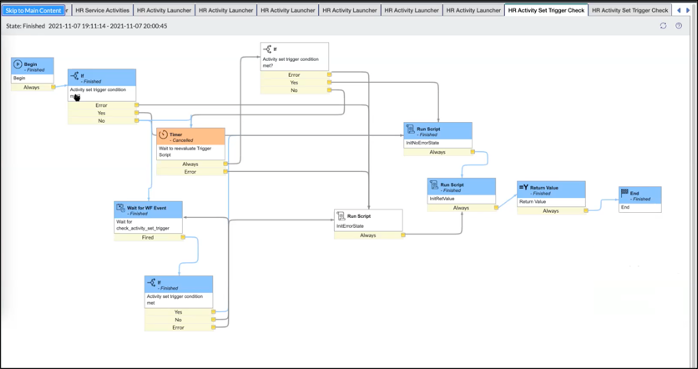Click Always row under Return Value

pos(551,211)
